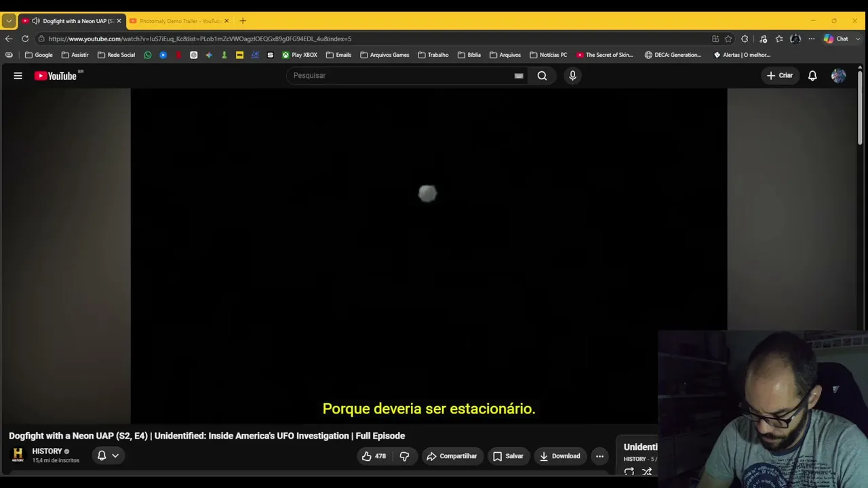
Task: Switch to the Photomaly Demo Trailer tab
Action: pos(180,21)
